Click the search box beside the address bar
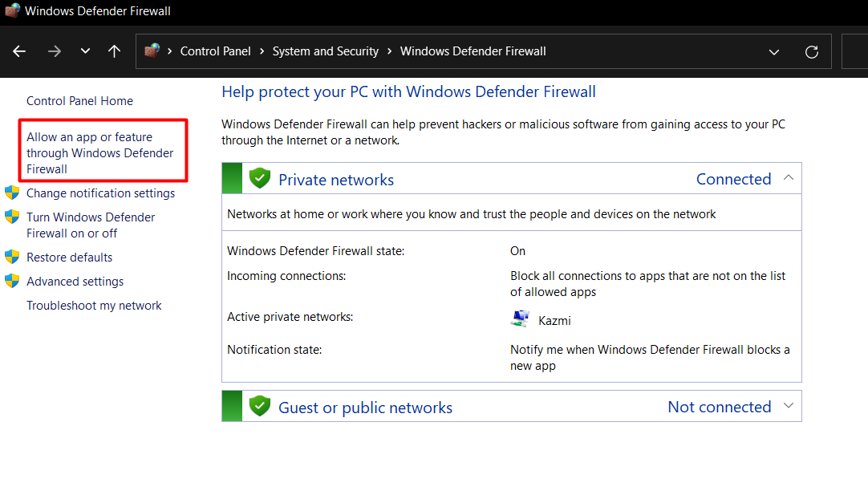Viewport: 868px width, 503px height. point(854,51)
